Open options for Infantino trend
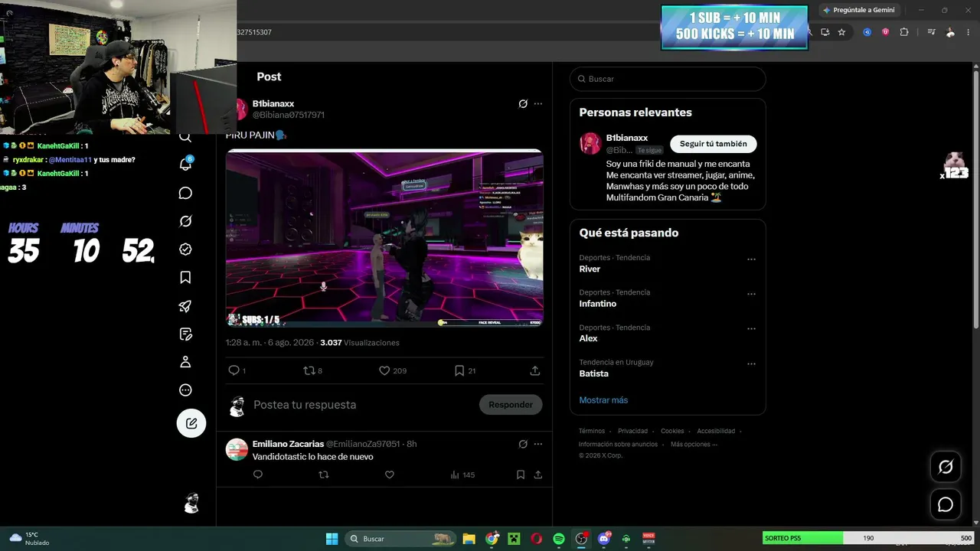Image resolution: width=980 pixels, height=551 pixels. pyautogui.click(x=751, y=294)
